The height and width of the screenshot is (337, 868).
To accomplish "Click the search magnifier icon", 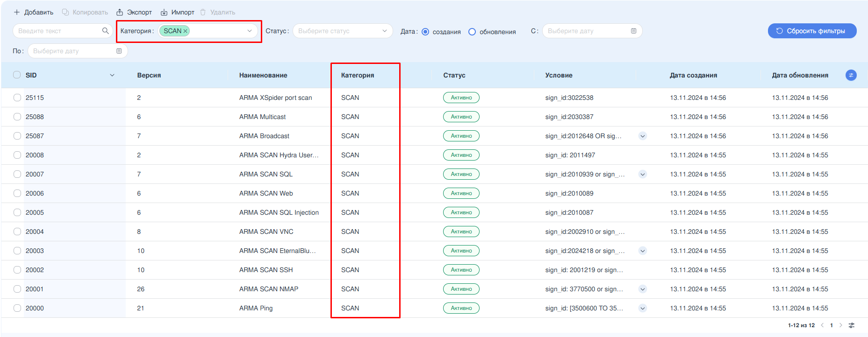I will [x=105, y=31].
